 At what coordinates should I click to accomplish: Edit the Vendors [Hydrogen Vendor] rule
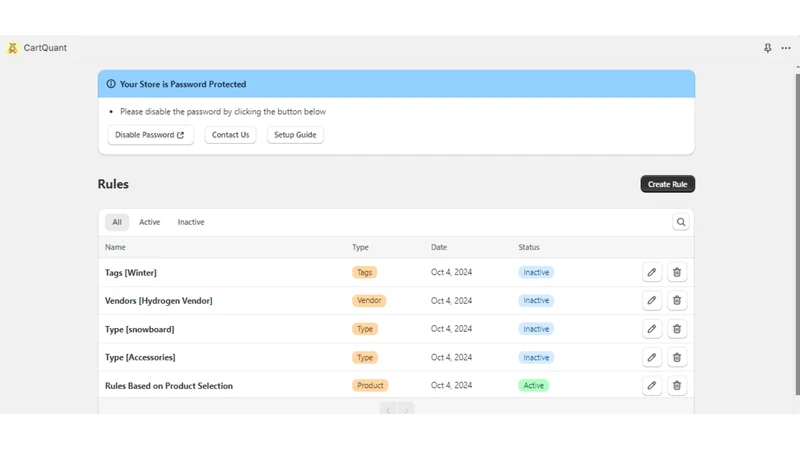(652, 301)
